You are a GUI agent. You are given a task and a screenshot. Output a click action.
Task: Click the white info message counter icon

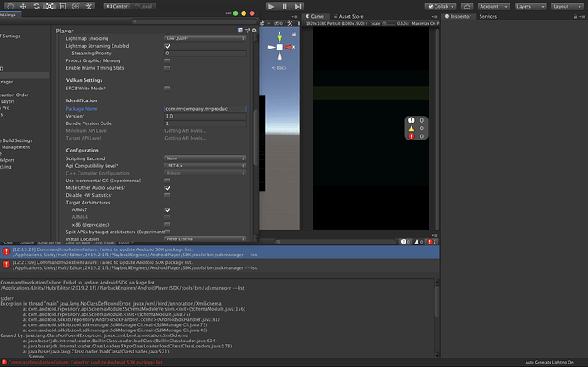pyautogui.click(x=411, y=121)
